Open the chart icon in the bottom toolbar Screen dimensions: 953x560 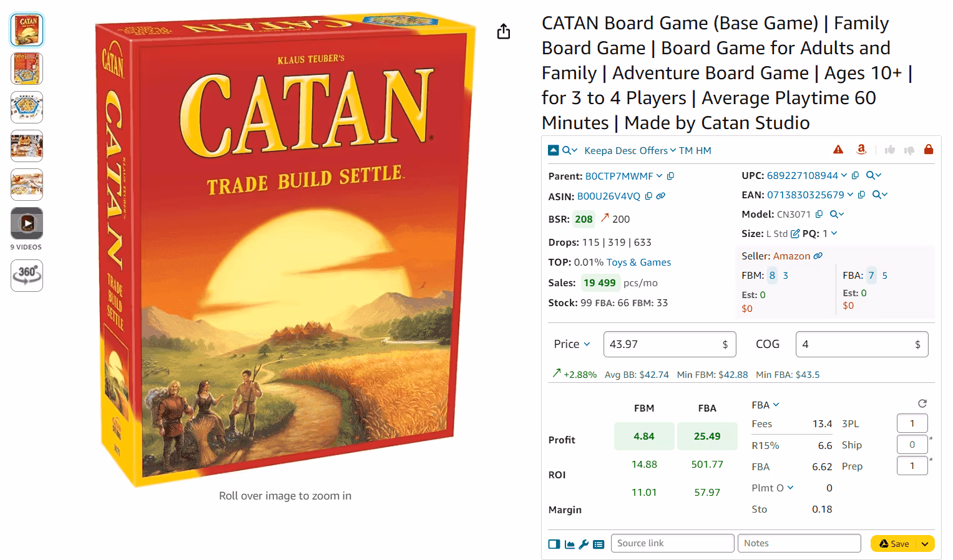(570, 544)
